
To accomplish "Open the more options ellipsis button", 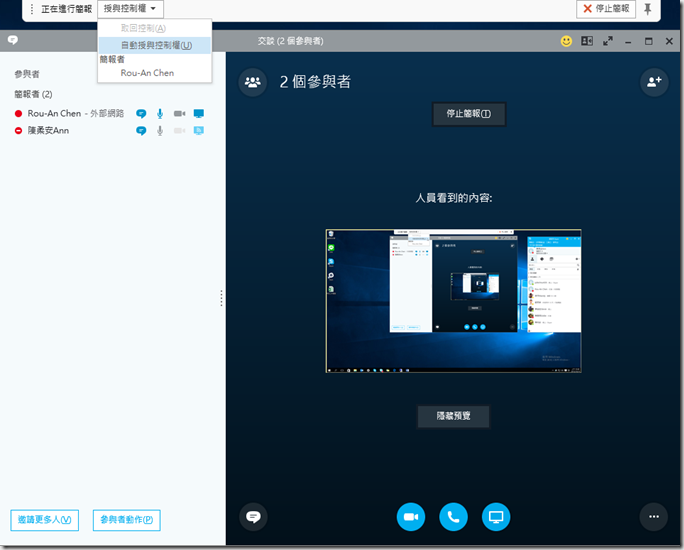I will [x=653, y=516].
